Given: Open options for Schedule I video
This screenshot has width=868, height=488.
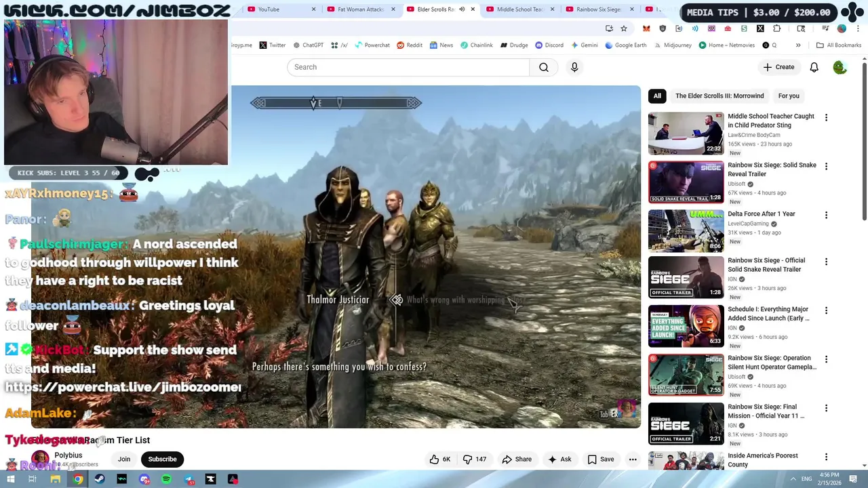Looking at the screenshot, I should (x=826, y=310).
